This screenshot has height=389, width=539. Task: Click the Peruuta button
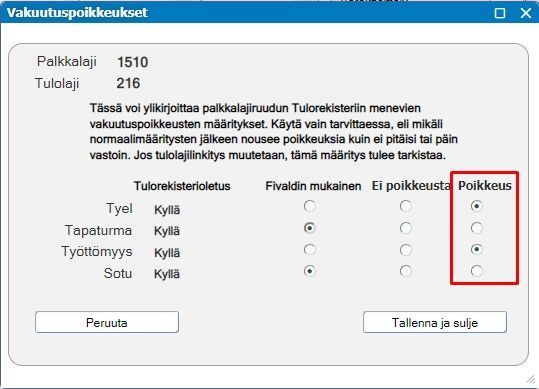[107, 322]
